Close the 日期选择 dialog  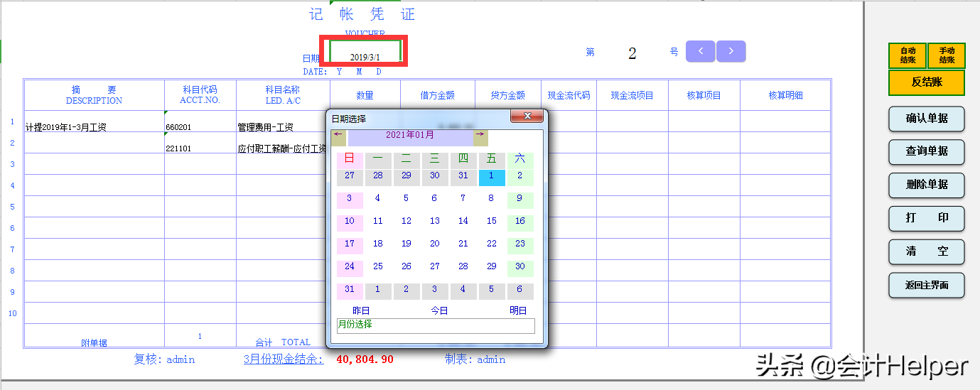click(527, 117)
